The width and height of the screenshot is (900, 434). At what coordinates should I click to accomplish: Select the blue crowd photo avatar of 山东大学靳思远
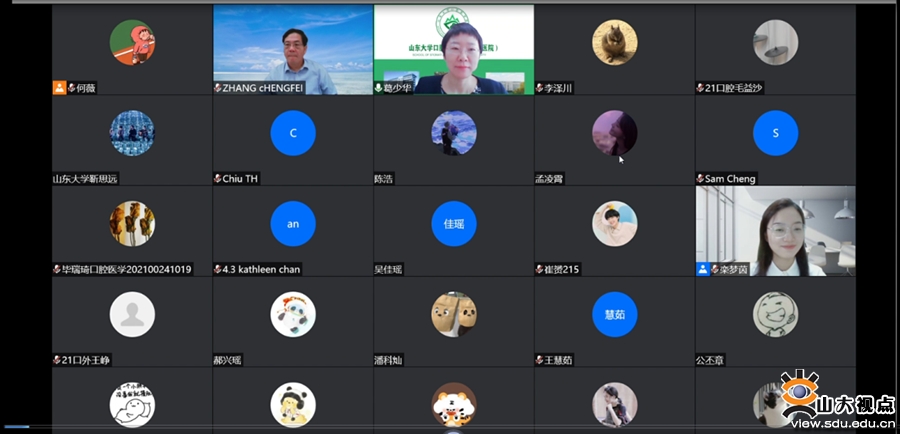click(132, 133)
